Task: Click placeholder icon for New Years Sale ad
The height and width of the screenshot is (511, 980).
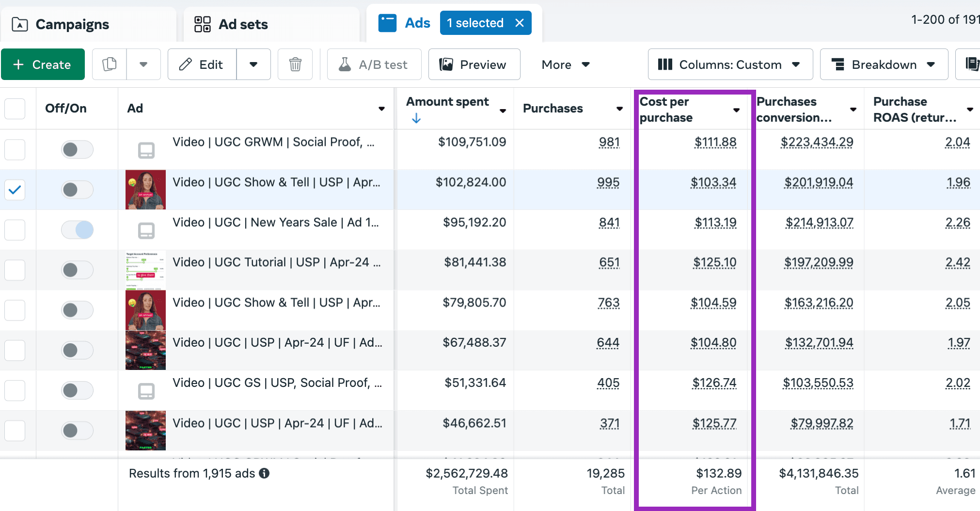Action: (x=146, y=231)
